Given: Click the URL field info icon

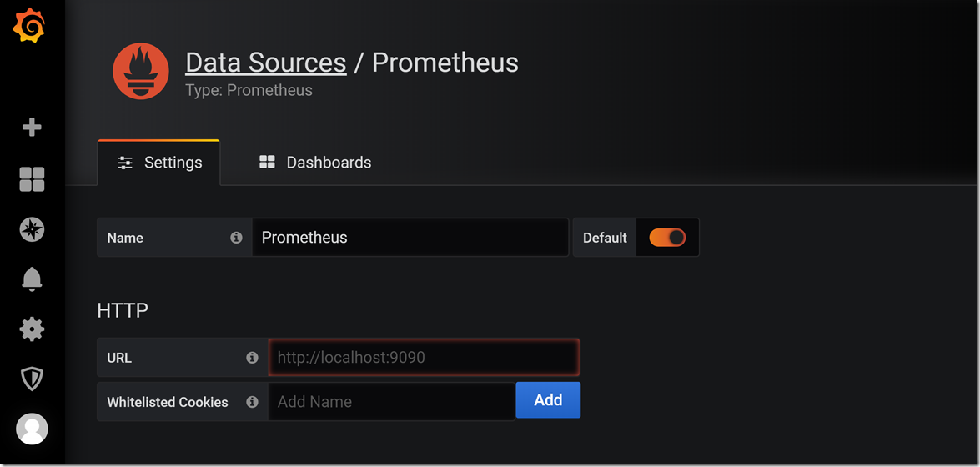Looking at the screenshot, I should click(x=252, y=358).
